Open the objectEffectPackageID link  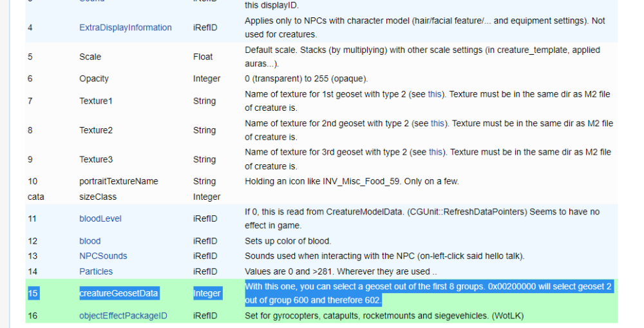[124, 316]
